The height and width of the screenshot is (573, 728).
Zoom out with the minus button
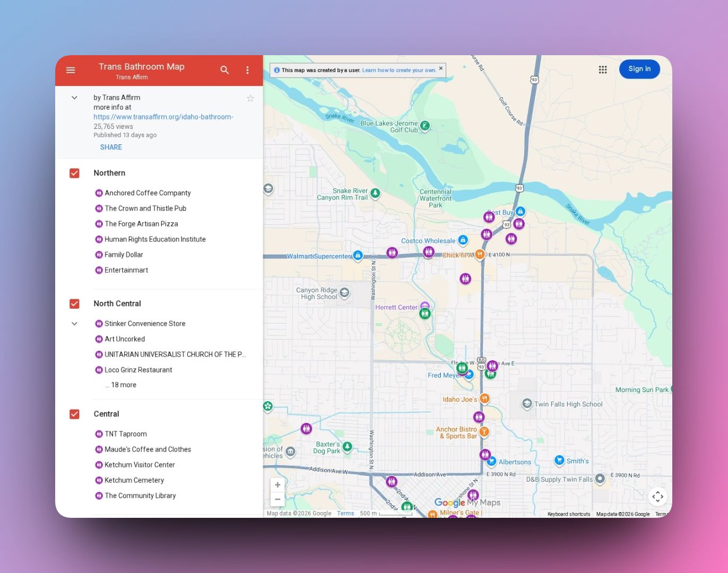point(278,499)
